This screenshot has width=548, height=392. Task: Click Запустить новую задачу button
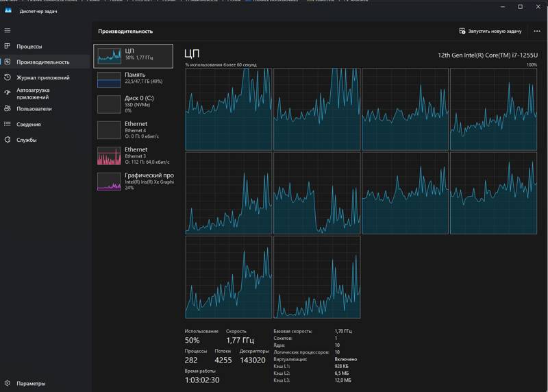pyautogui.click(x=490, y=32)
